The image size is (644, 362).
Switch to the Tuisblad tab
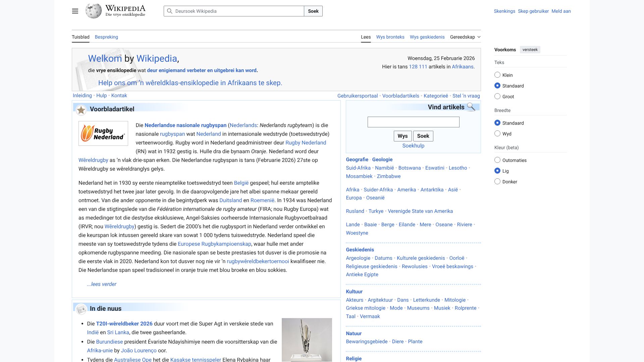80,37
